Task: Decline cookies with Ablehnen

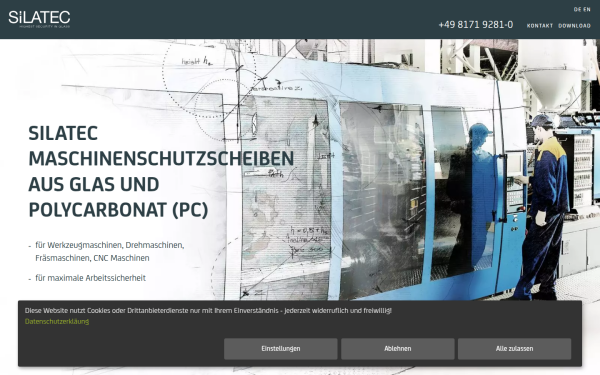Action: click(398, 349)
